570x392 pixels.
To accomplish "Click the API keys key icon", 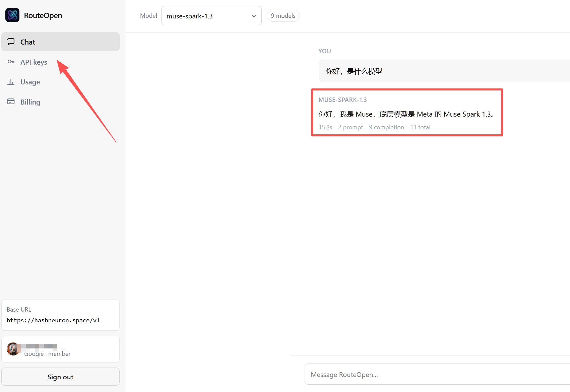I will click(x=11, y=62).
